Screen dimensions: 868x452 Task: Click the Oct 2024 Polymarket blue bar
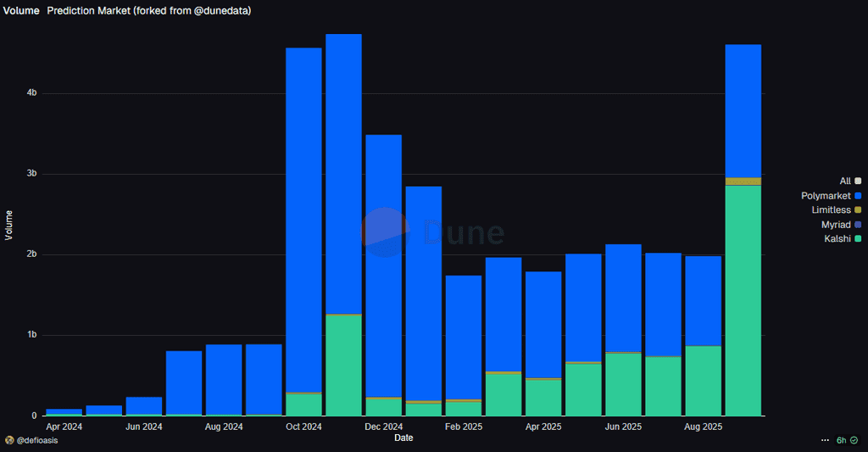click(x=304, y=220)
